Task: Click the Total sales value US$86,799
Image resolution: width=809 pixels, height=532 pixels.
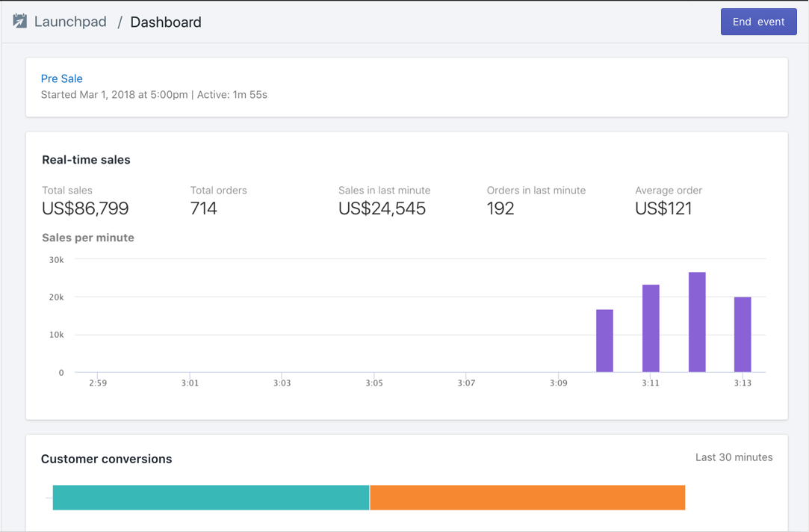Action: tap(85, 208)
